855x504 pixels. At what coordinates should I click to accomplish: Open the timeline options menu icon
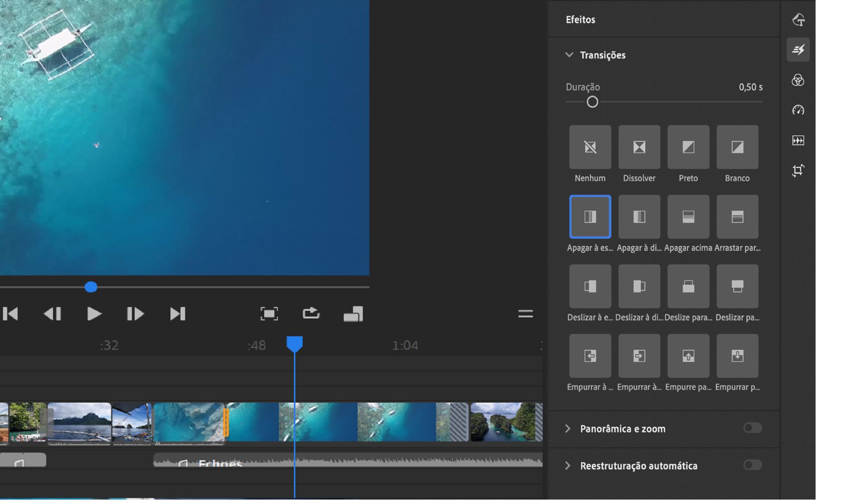(x=525, y=314)
